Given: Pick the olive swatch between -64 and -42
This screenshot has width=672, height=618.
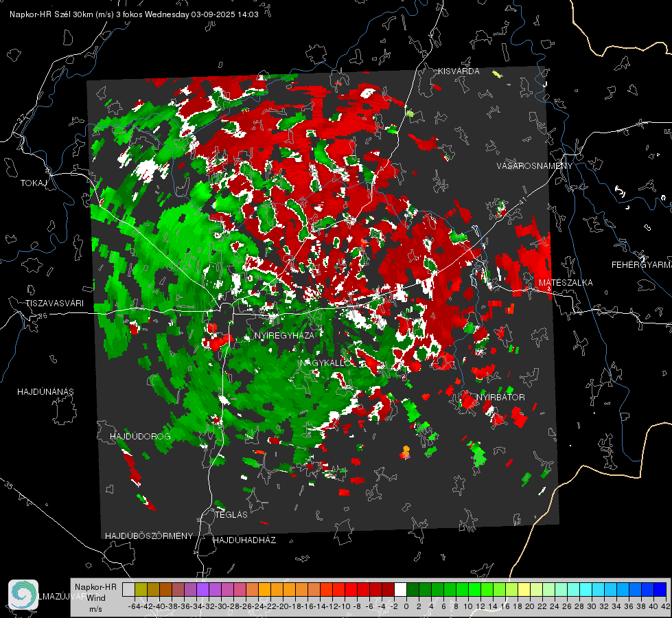Looking at the screenshot, I should [141, 589].
